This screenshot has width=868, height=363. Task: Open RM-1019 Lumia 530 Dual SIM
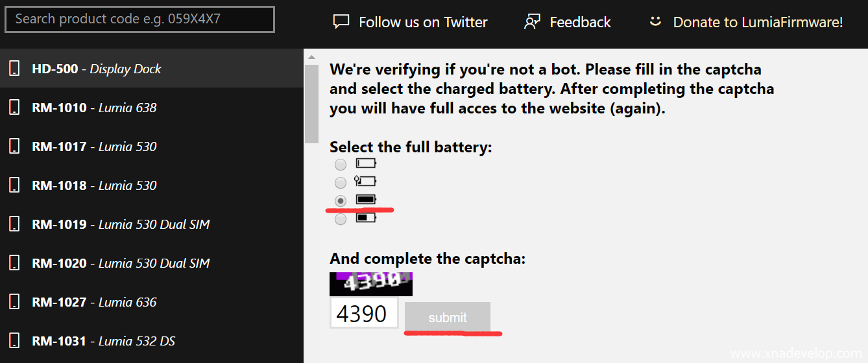point(121,224)
